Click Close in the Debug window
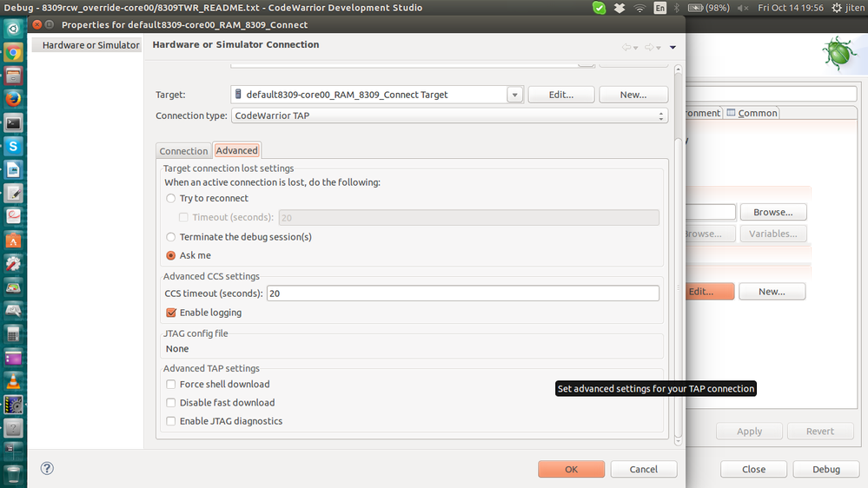 753,469
